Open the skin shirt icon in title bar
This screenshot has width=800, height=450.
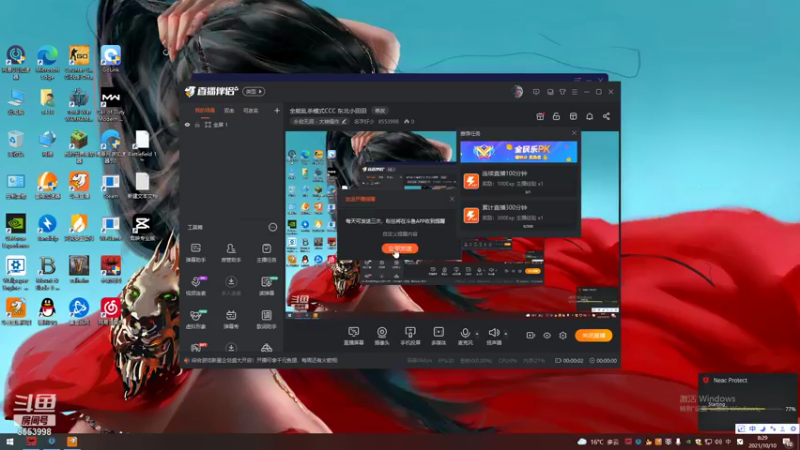click(x=562, y=92)
